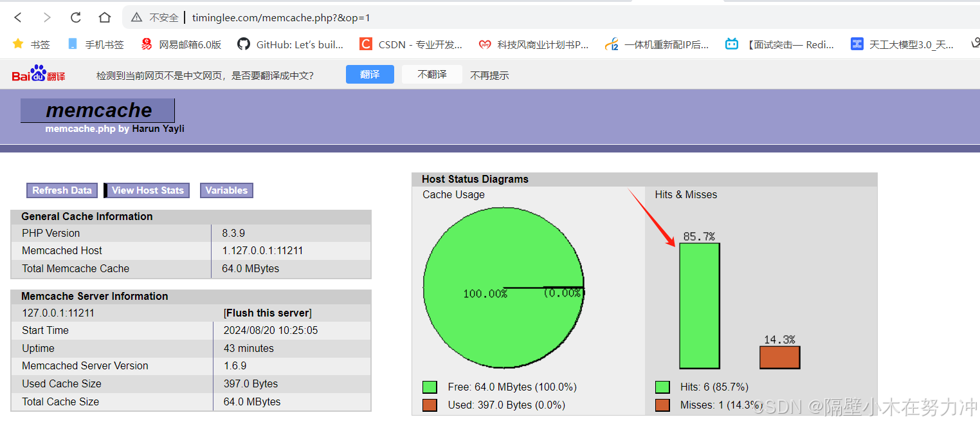Image resolution: width=980 pixels, height=424 pixels.
Task: Click the memcache title logo
Action: [98, 110]
